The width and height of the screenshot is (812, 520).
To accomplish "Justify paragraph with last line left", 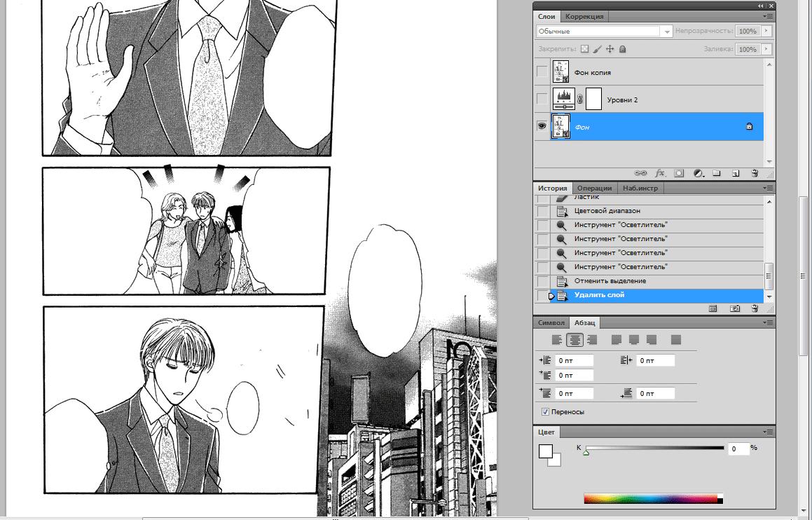I will pyautogui.click(x=617, y=340).
